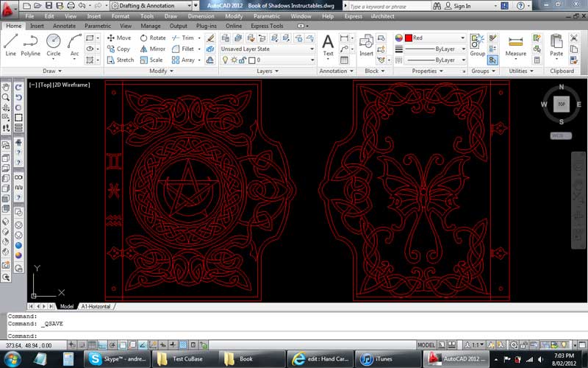Viewport: 588px width, 368px height.
Task: Activate the Scale command
Action: [x=151, y=60]
